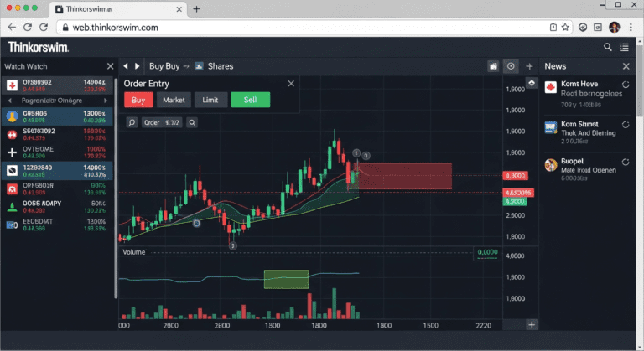Open the Kom Stimet news article
The height and width of the screenshot is (351, 644).
point(587,132)
